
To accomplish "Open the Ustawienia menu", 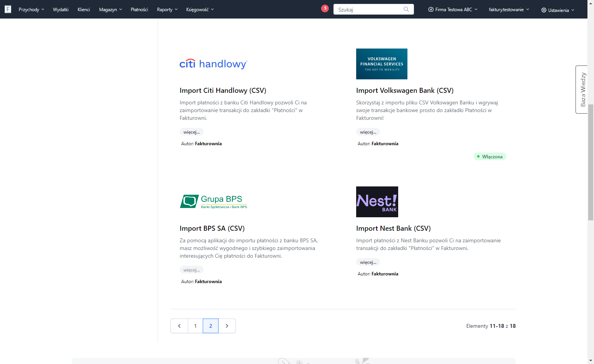I will [x=558, y=10].
